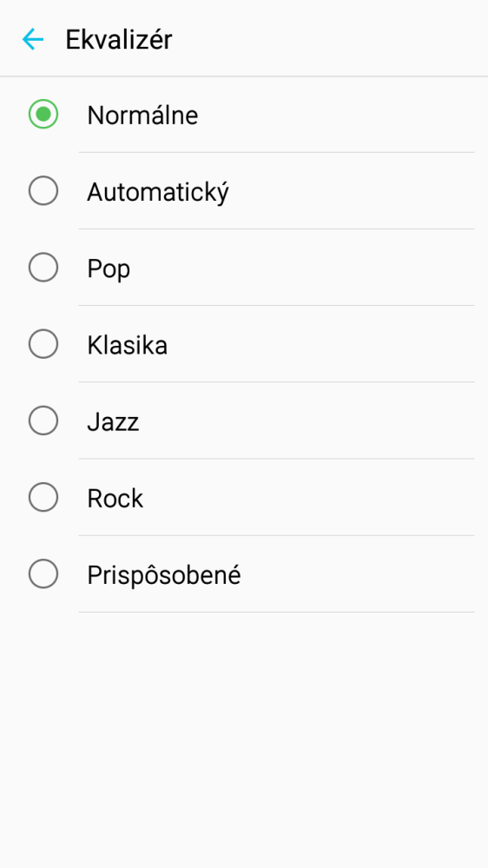
Task: Select the Prispôsobené radio button
Action: click(x=43, y=573)
